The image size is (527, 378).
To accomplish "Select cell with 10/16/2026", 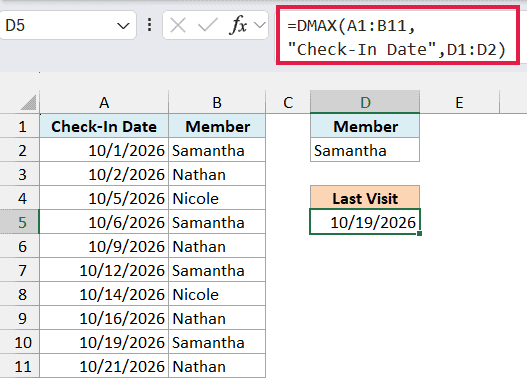I will tap(104, 319).
